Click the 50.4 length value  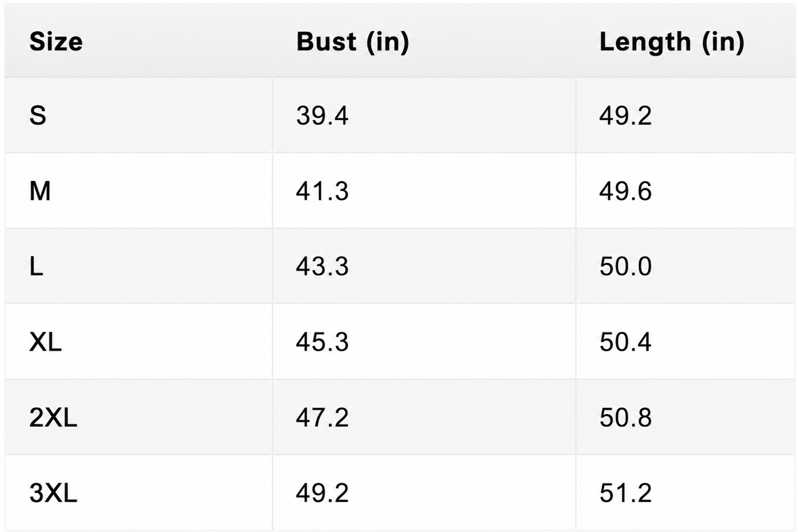[x=625, y=342]
